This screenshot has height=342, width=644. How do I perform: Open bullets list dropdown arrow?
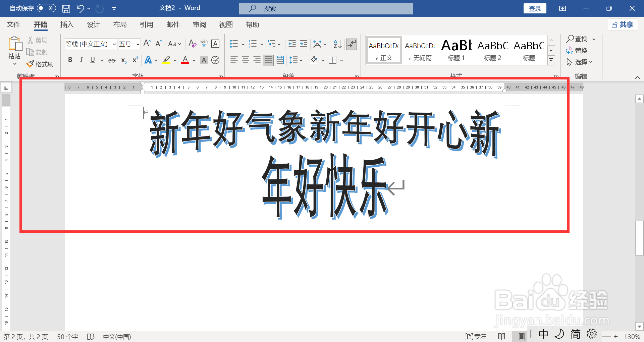click(243, 44)
